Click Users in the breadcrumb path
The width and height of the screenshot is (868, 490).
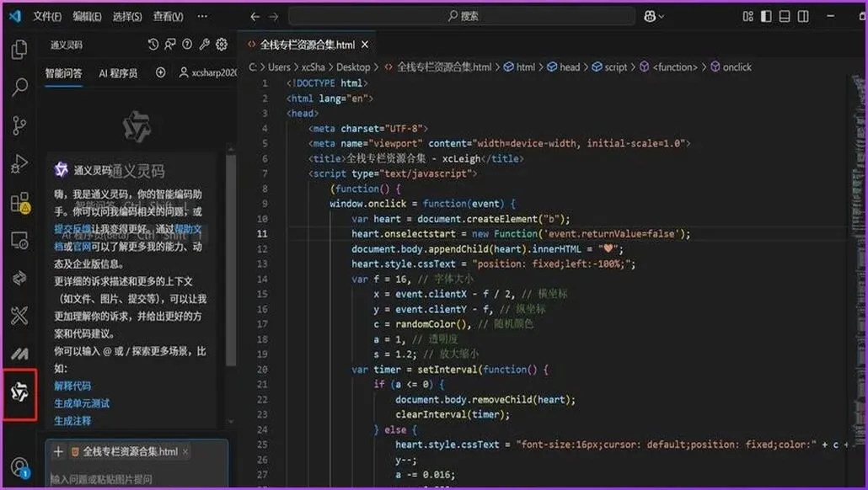click(279, 67)
